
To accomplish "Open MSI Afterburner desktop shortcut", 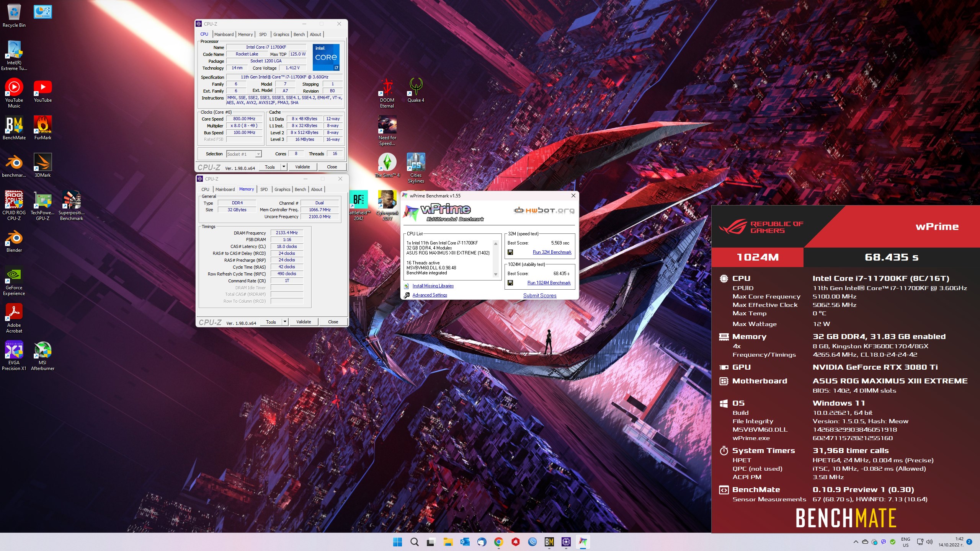I will [x=42, y=355].
